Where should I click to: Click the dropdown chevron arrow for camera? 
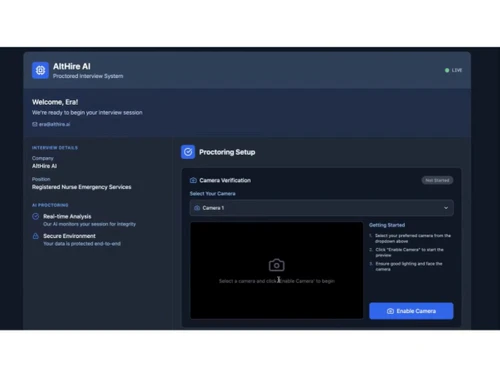point(446,208)
